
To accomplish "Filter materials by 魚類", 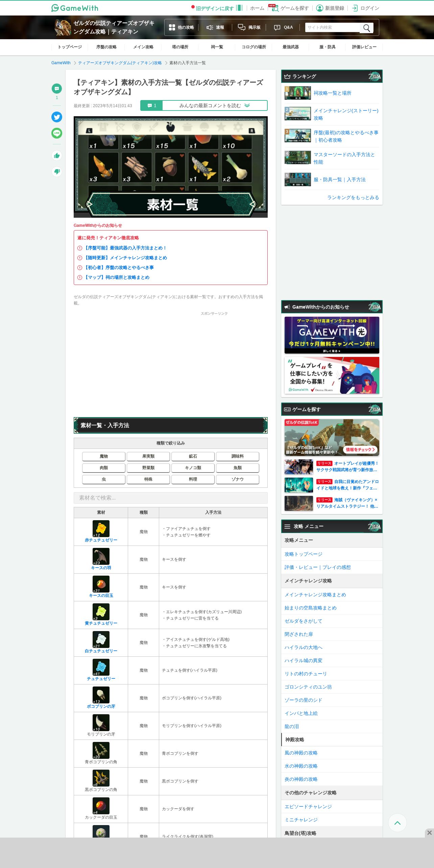I will (x=238, y=468).
